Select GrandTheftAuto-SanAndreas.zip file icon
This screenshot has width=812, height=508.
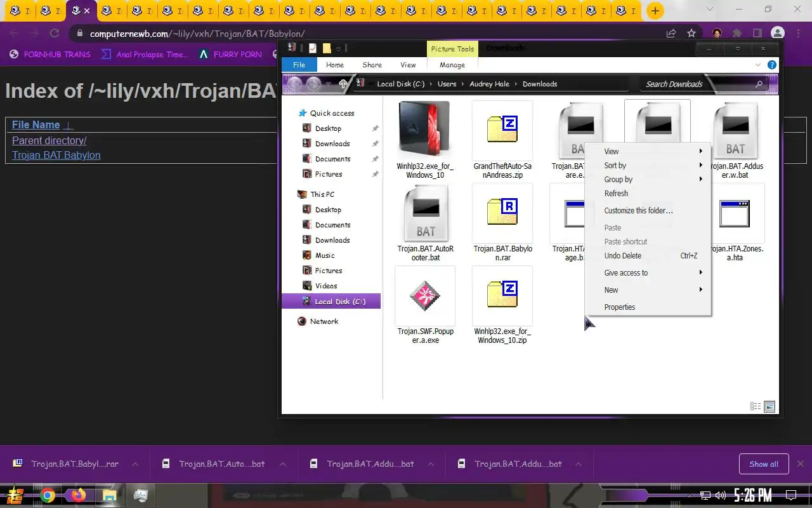502,129
